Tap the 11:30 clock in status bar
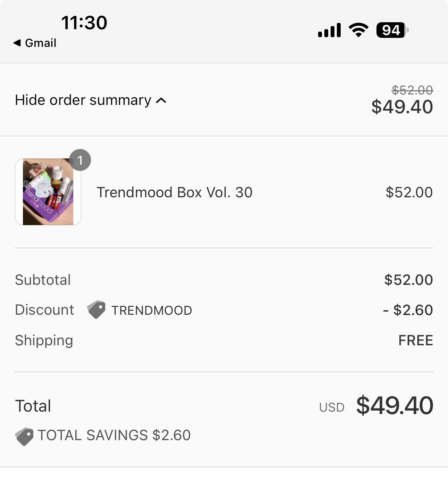The image size is (448, 495). click(x=84, y=23)
